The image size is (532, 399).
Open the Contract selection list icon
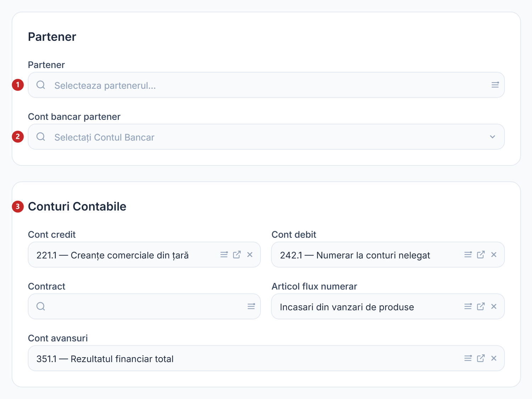[x=251, y=306]
